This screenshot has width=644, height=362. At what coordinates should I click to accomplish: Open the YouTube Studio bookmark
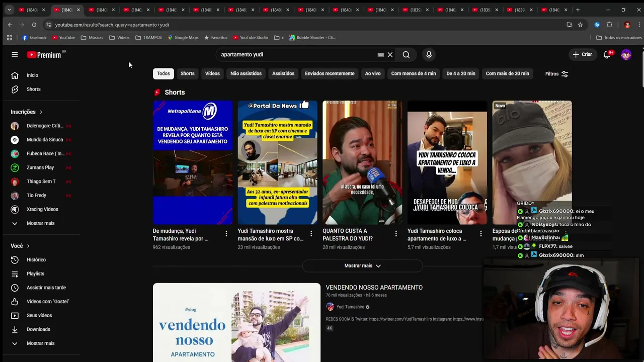(x=251, y=38)
